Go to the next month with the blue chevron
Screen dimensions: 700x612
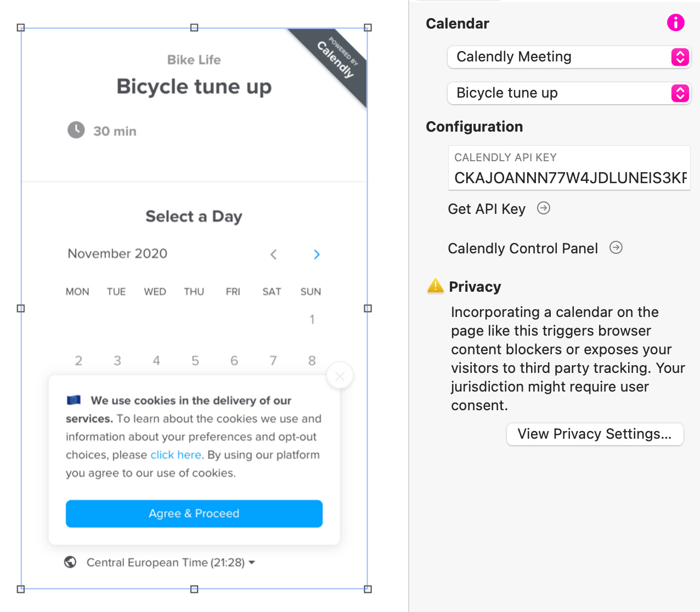pyautogui.click(x=317, y=254)
